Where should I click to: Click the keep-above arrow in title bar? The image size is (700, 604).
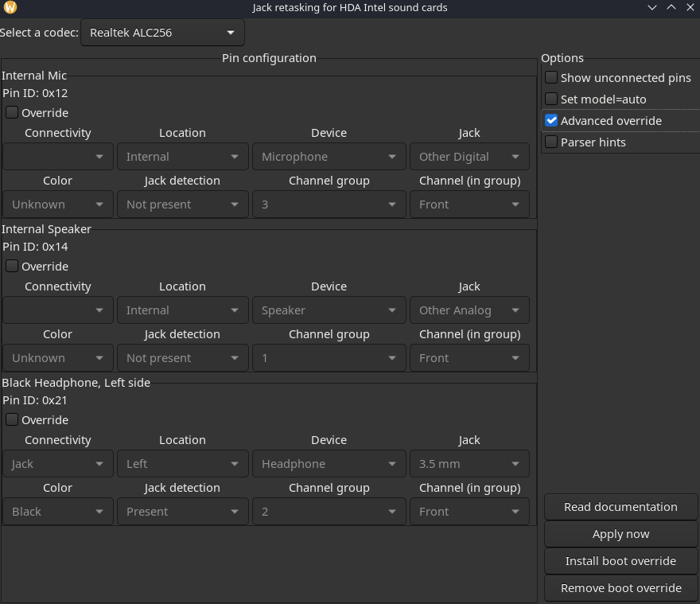coord(671,7)
